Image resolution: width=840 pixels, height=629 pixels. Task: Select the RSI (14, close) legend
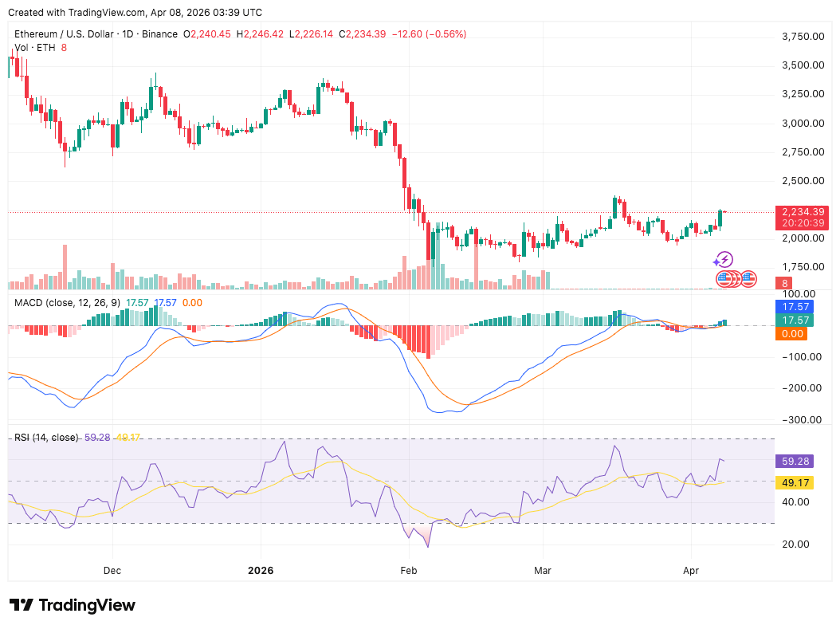coord(46,438)
